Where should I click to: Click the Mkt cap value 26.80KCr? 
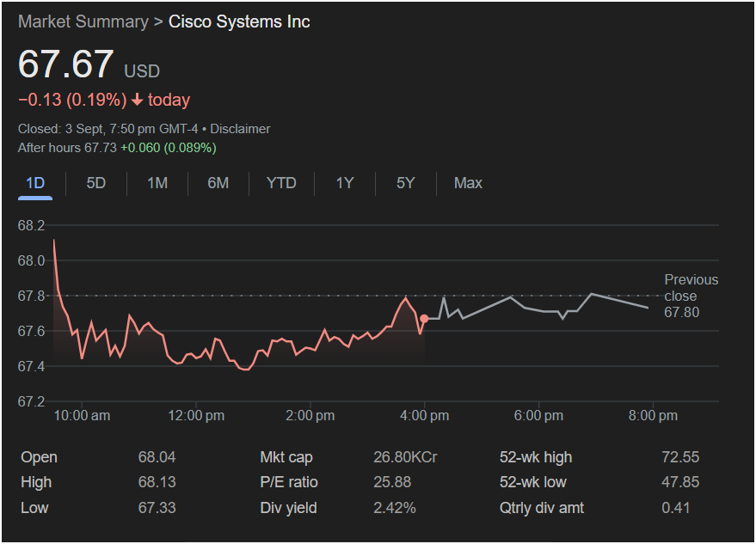(x=405, y=457)
